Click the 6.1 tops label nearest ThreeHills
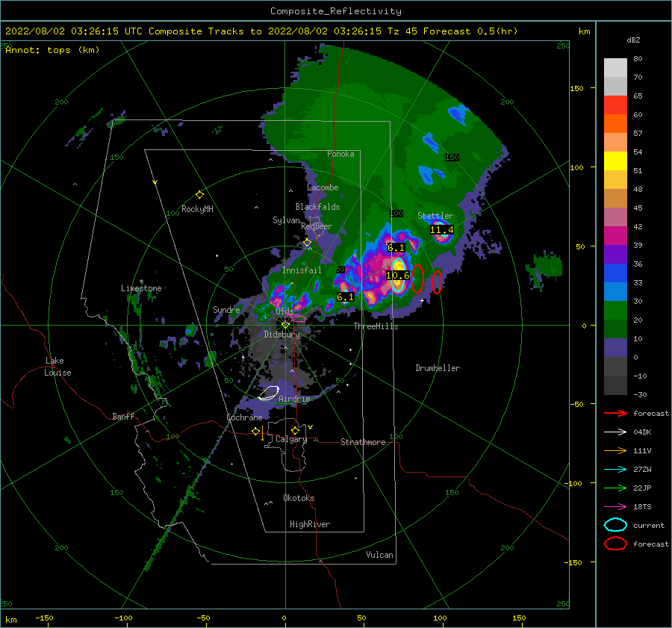The height and width of the screenshot is (628, 672). coord(346,297)
